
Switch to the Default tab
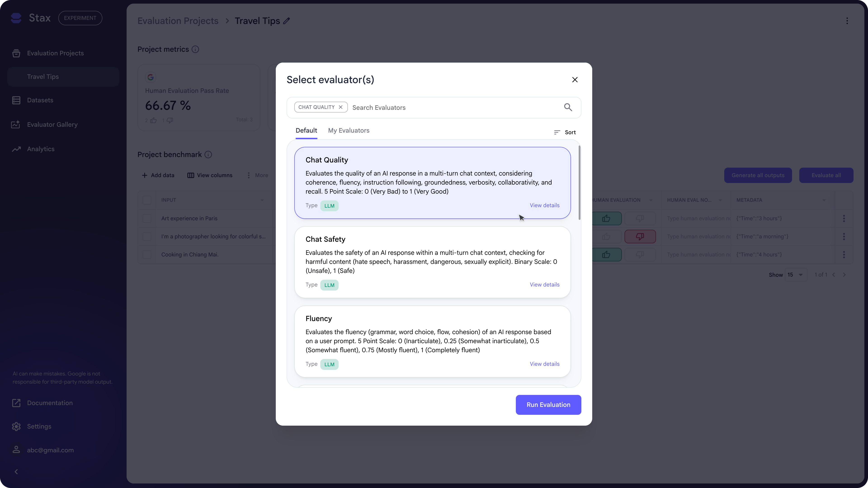tap(306, 131)
